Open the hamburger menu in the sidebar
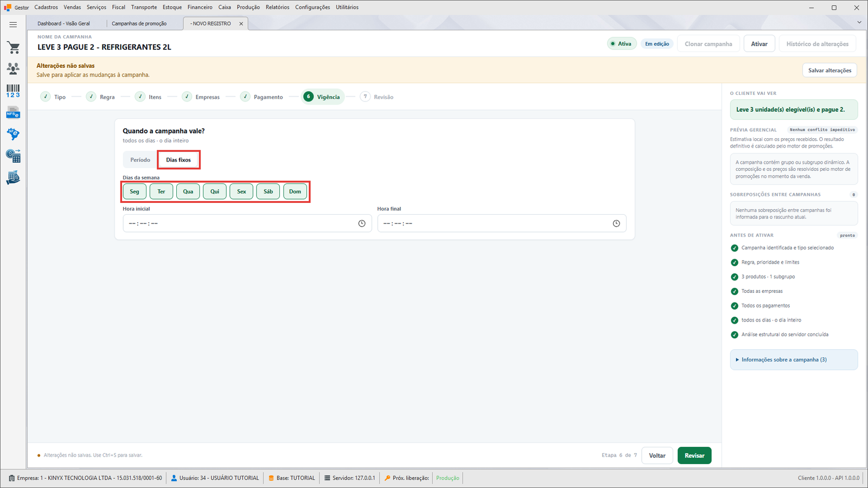The image size is (868, 488). coord(13,24)
